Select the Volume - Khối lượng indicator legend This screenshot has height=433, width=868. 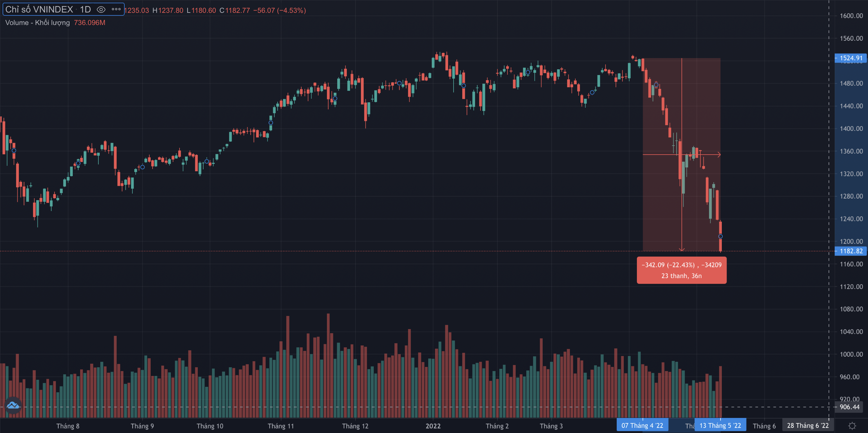[x=38, y=22]
